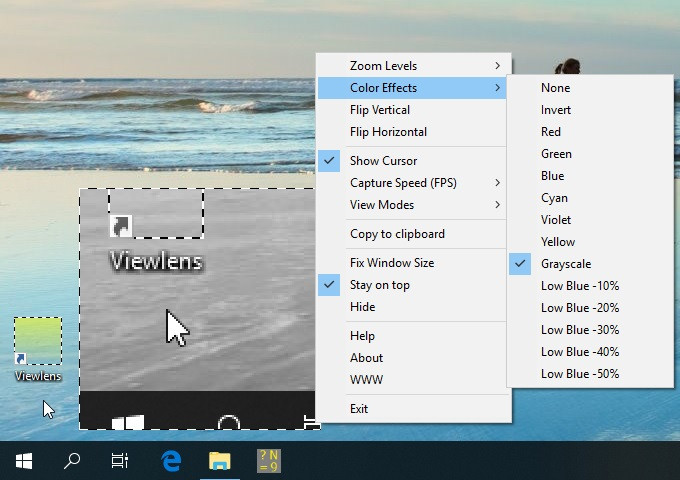
Task: Choose the Green color effect
Action: pyautogui.click(x=590, y=154)
